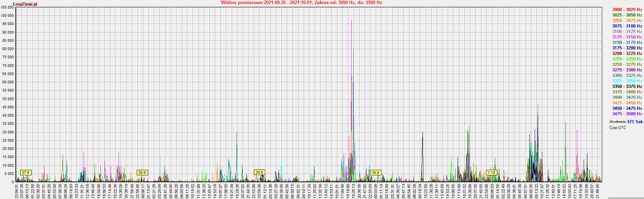Screen dimensions: 644x199
Task: Click the chart title Widmo pomiarowe
Action: click(301, 3)
